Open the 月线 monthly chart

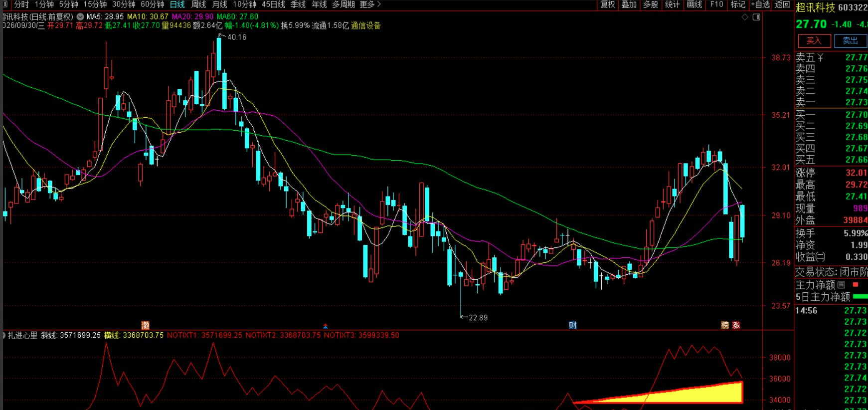pos(219,4)
